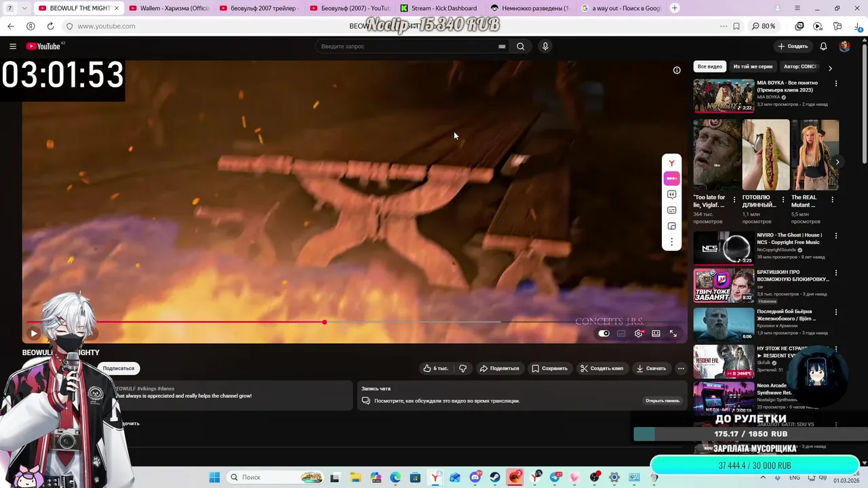The image size is (868, 488).
Task: Toggle the autoplay switch in player
Action: [x=604, y=333]
